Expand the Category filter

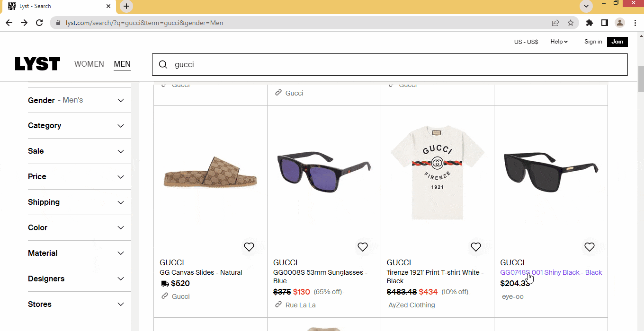(80, 126)
